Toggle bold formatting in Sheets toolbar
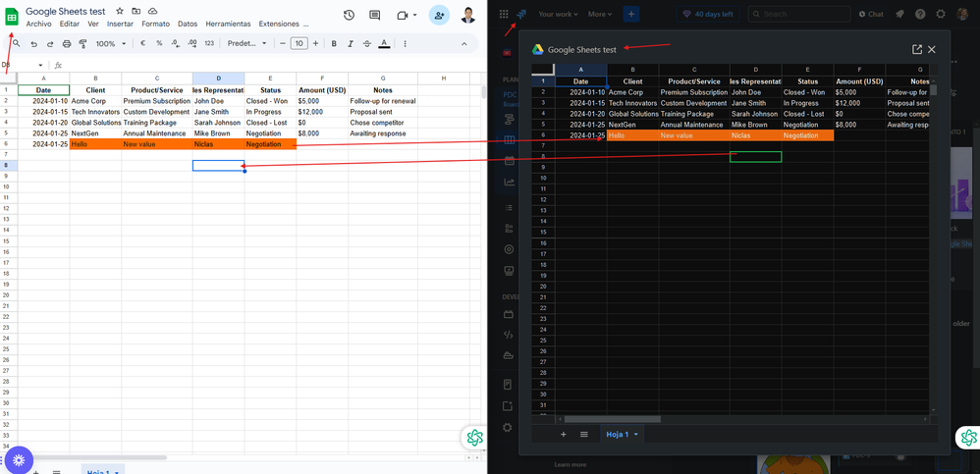980x474 pixels. [334, 44]
